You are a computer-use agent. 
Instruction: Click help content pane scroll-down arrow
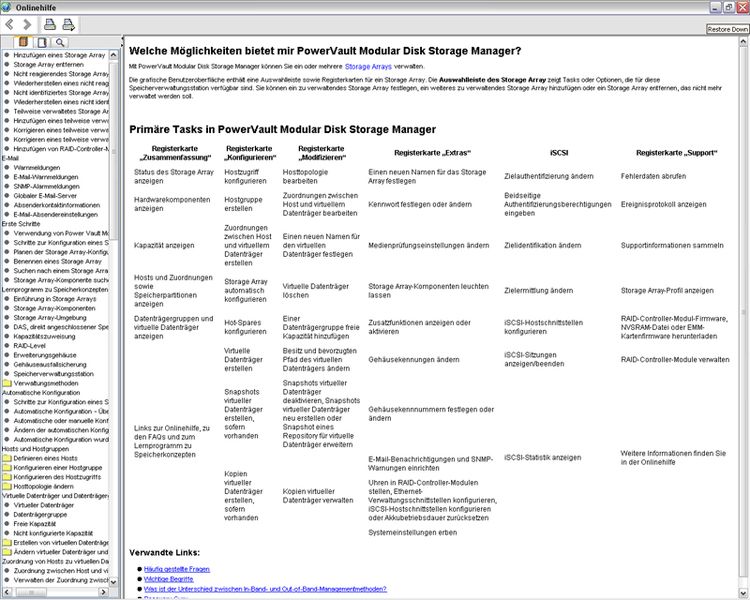[743, 593]
